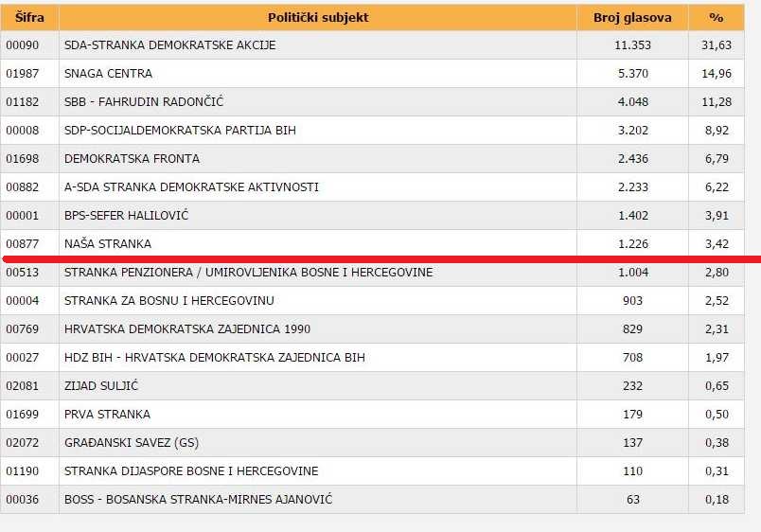761x532 pixels.
Task: Select the DEMOKRATSKA FRONTA party name
Action: pos(132,159)
